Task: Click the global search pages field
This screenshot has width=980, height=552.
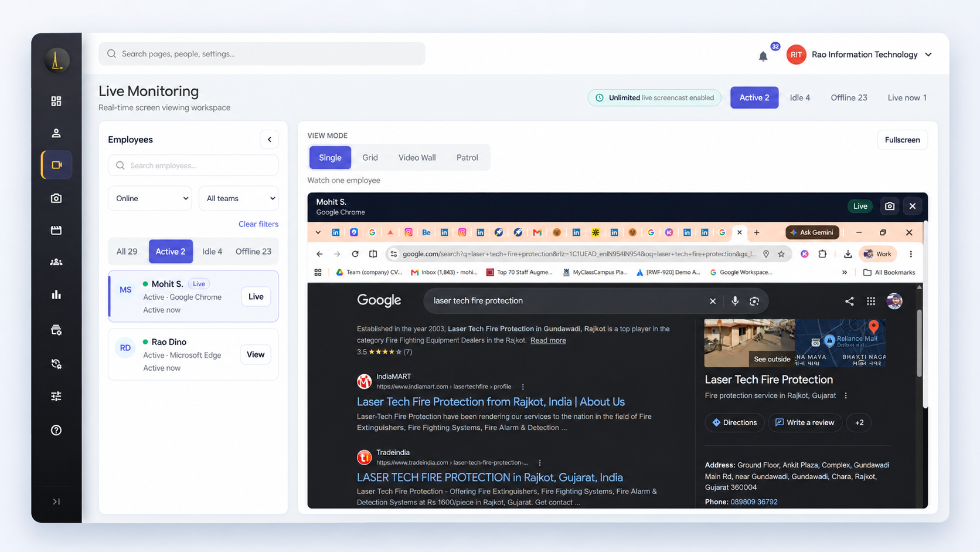Action: click(x=262, y=54)
